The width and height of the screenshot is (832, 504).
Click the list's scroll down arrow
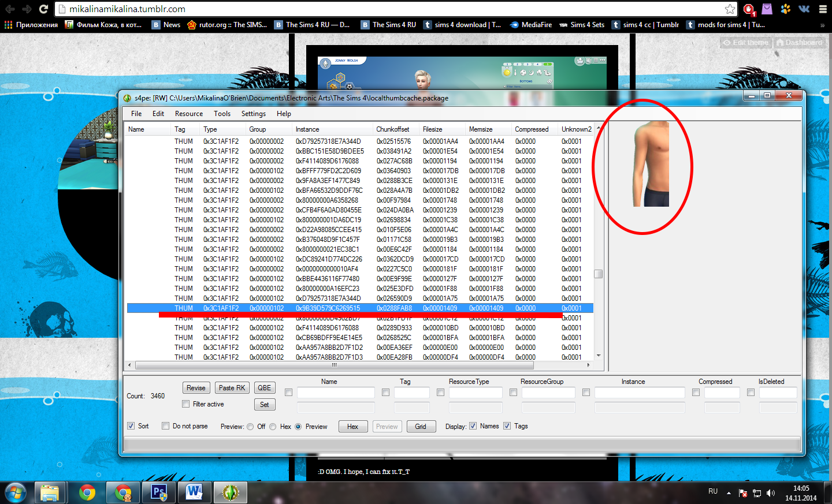click(x=599, y=356)
